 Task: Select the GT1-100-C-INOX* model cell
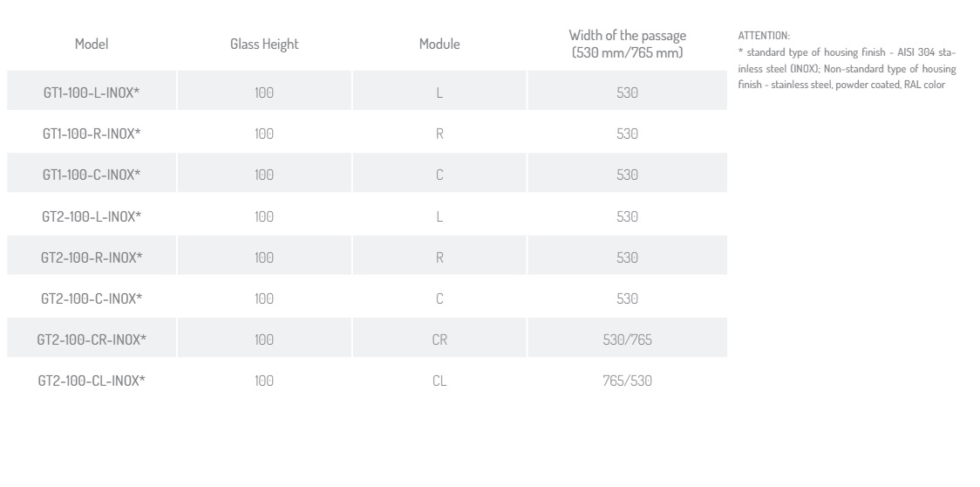(92, 172)
